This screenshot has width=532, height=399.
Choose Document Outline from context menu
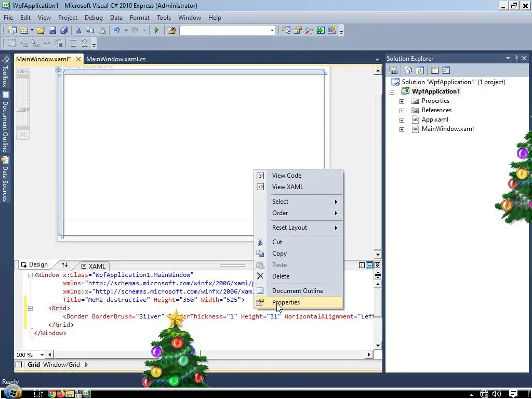coord(299,291)
